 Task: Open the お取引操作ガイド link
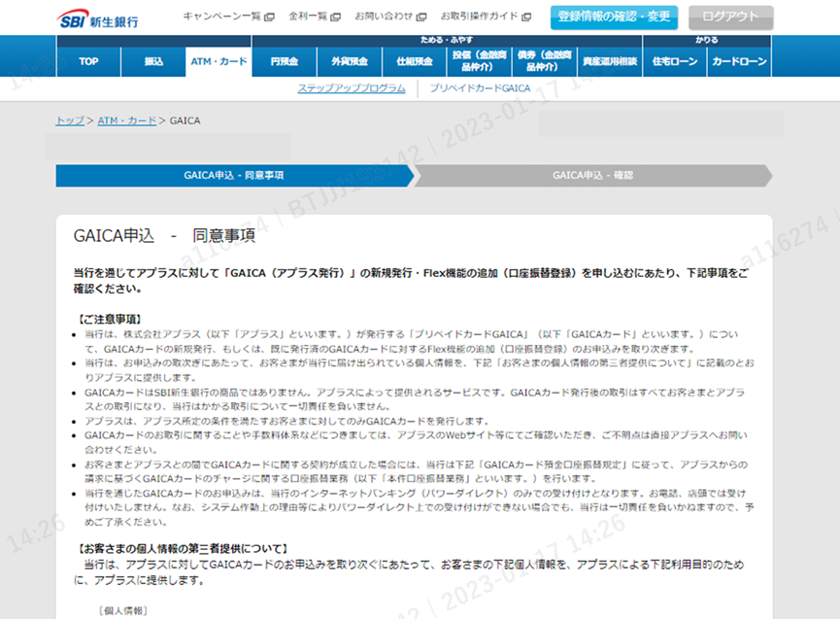pyautogui.click(x=480, y=17)
